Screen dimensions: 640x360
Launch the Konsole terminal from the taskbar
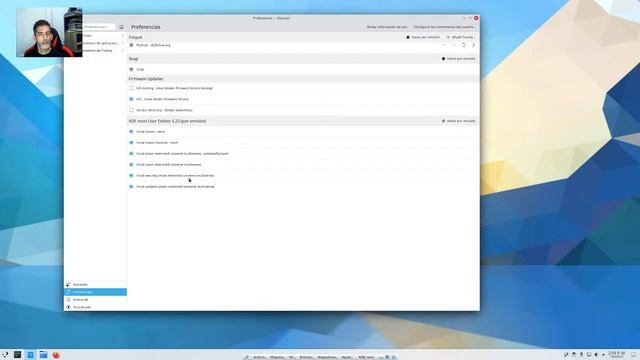point(18,355)
